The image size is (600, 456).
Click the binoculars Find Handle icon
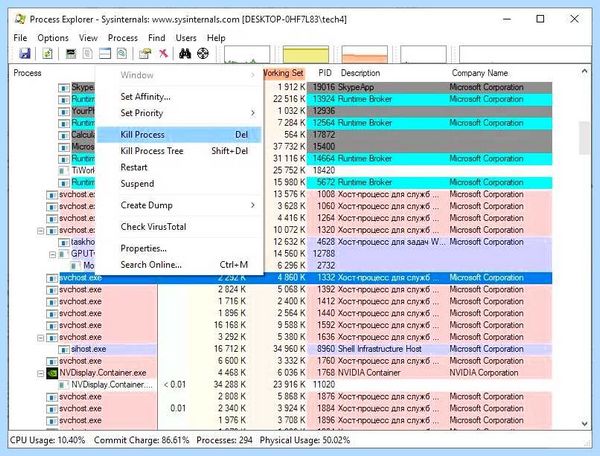[x=185, y=54]
